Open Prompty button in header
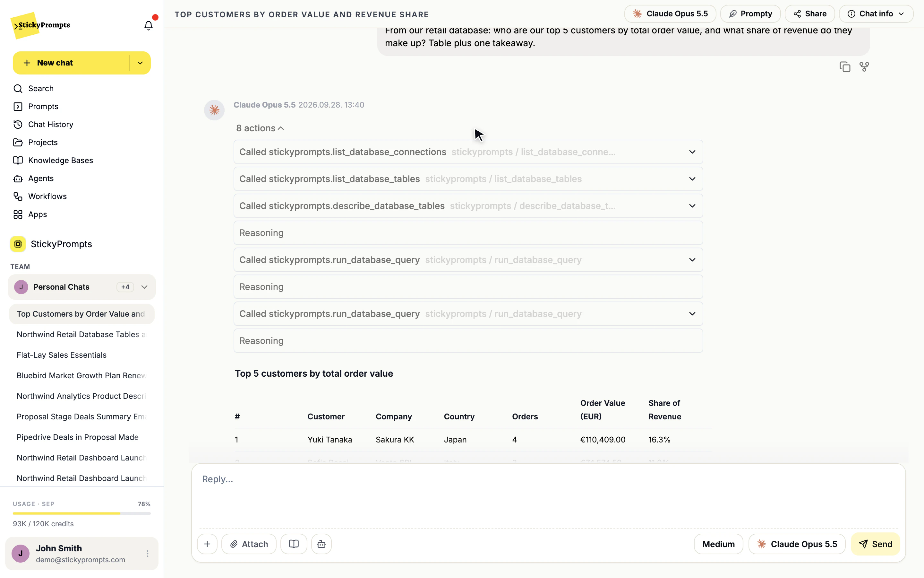This screenshot has height=578, width=924. click(x=750, y=14)
